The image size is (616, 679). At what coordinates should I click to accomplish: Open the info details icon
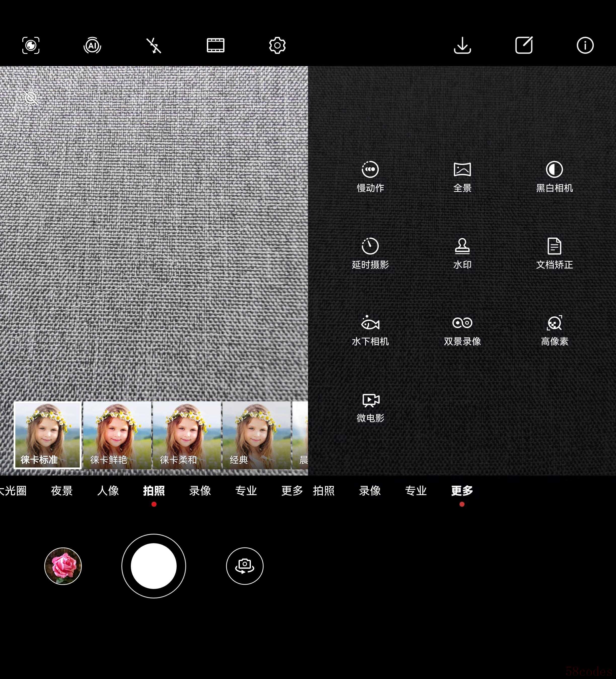pyautogui.click(x=585, y=45)
